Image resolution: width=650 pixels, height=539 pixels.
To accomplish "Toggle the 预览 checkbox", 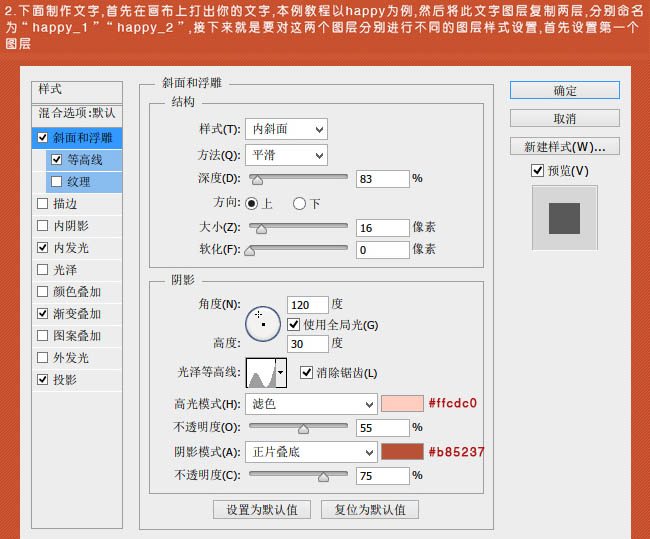I will [537, 170].
